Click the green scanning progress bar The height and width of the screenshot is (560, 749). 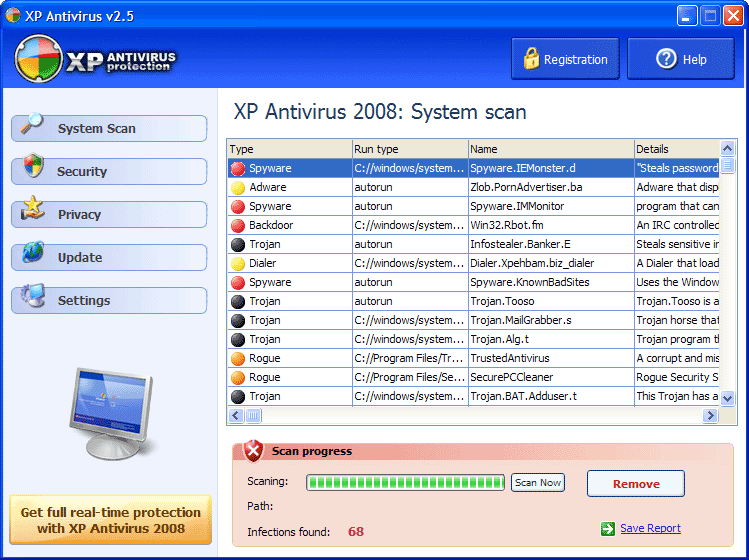(406, 483)
